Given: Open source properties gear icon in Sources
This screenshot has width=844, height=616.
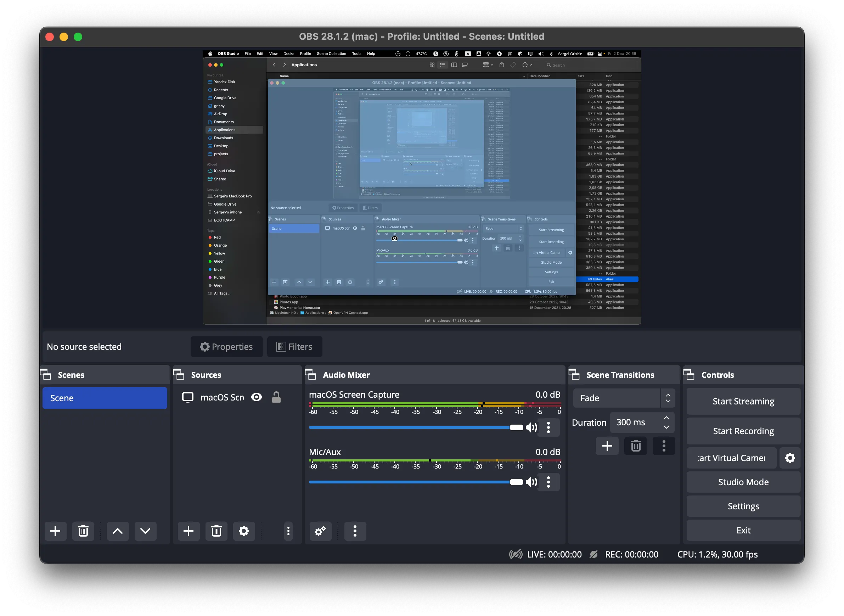Looking at the screenshot, I should 244,531.
